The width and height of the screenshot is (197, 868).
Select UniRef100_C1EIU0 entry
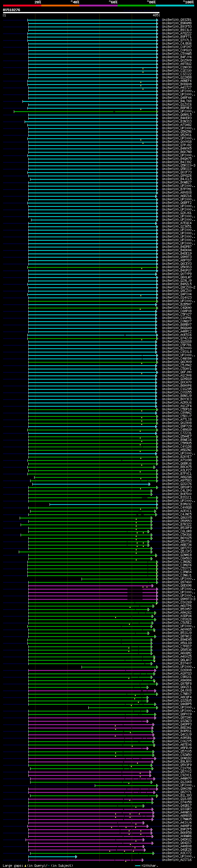tap(176, 71)
